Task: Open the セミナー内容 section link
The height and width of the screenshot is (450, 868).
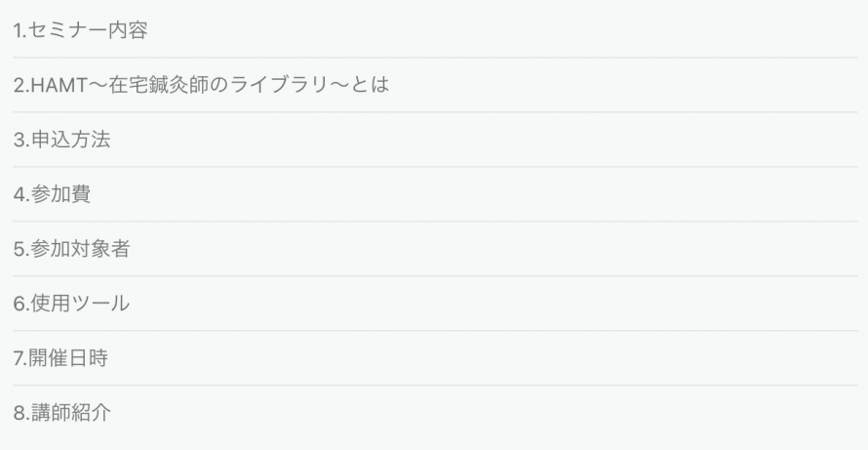Action: [80, 30]
